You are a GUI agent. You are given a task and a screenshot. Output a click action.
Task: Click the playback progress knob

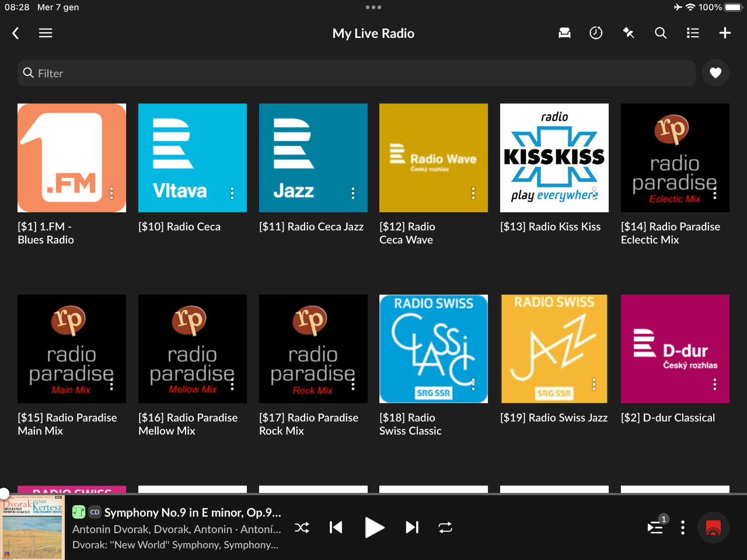(x=4, y=493)
